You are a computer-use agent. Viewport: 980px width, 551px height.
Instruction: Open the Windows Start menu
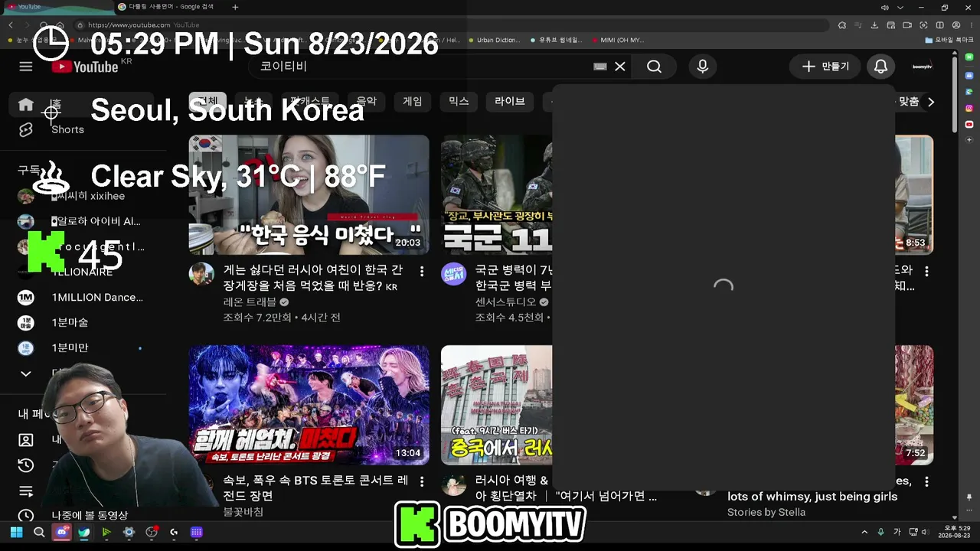(x=16, y=533)
